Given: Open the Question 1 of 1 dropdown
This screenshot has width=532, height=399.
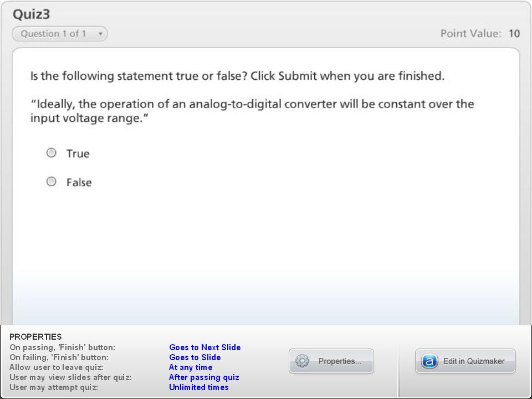Looking at the screenshot, I should click(x=60, y=34).
